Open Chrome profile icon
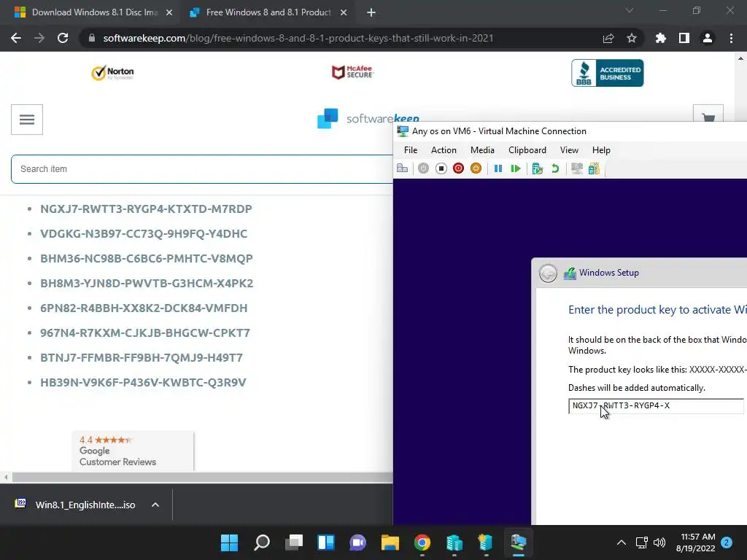The height and width of the screenshot is (560, 747). [x=708, y=38]
